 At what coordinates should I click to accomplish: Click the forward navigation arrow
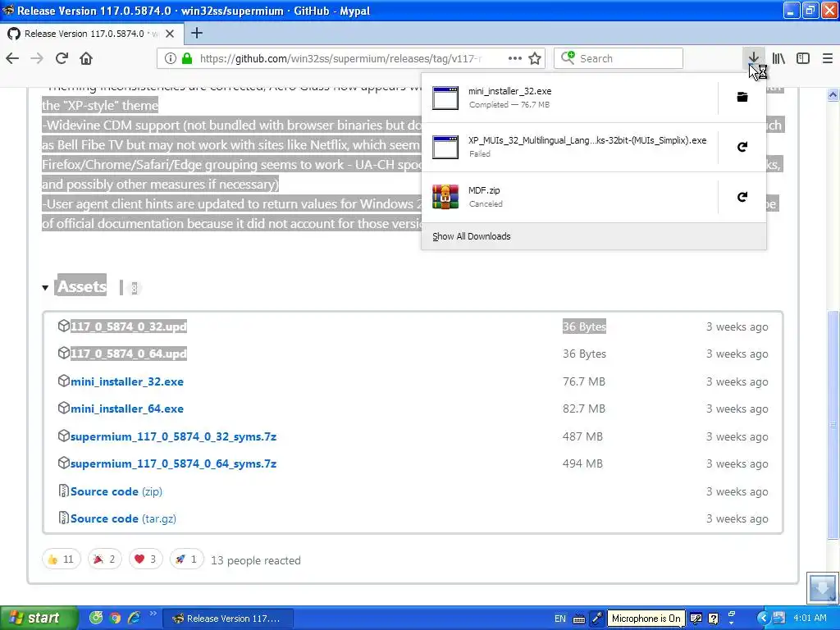(x=37, y=58)
